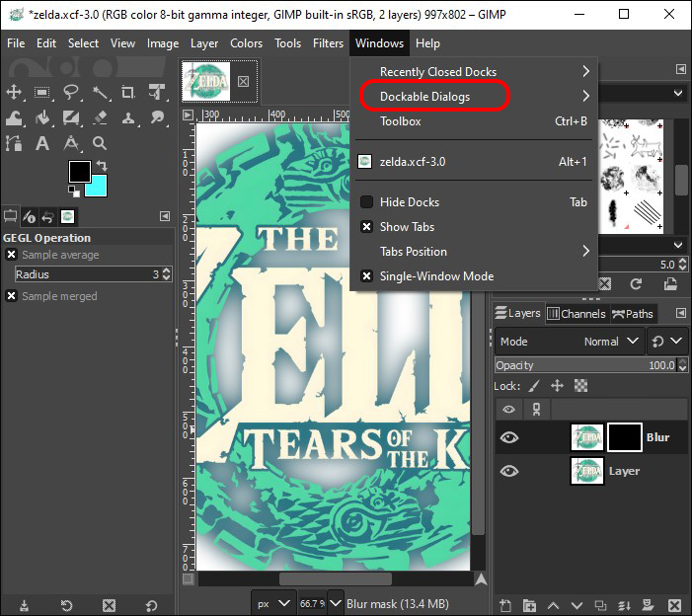
Task: Select the Eraser tool
Action: [100, 118]
